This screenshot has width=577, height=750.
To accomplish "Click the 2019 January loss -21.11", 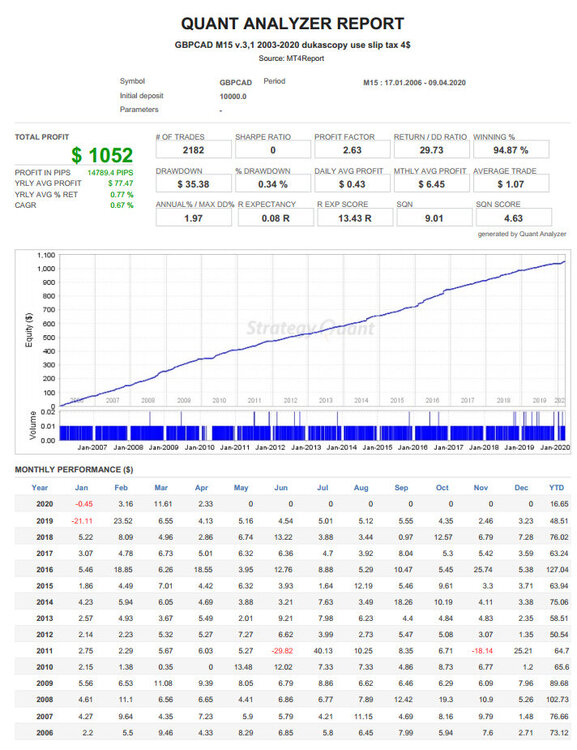I will (82, 521).
